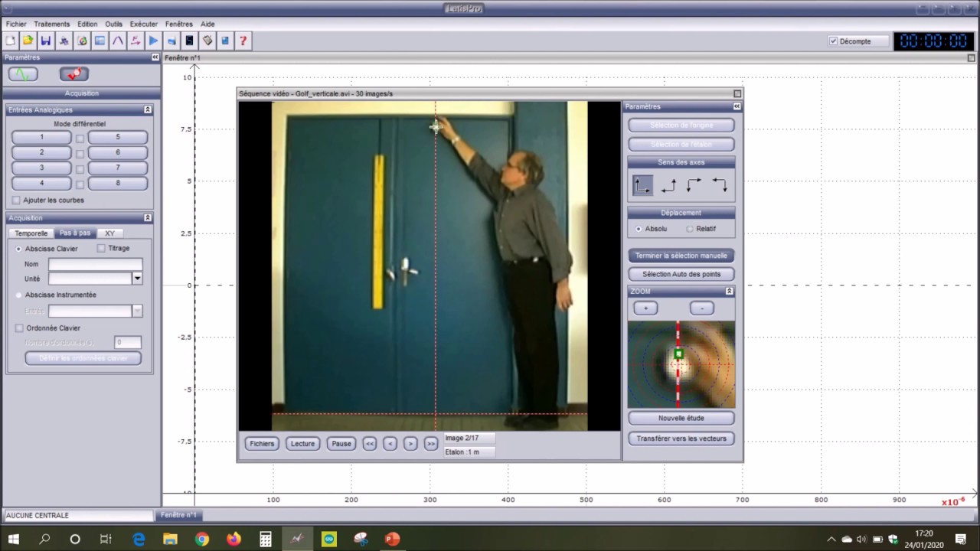Enable Ajouter les courbes checkbox
This screenshot has height=551, width=980.
tap(17, 201)
